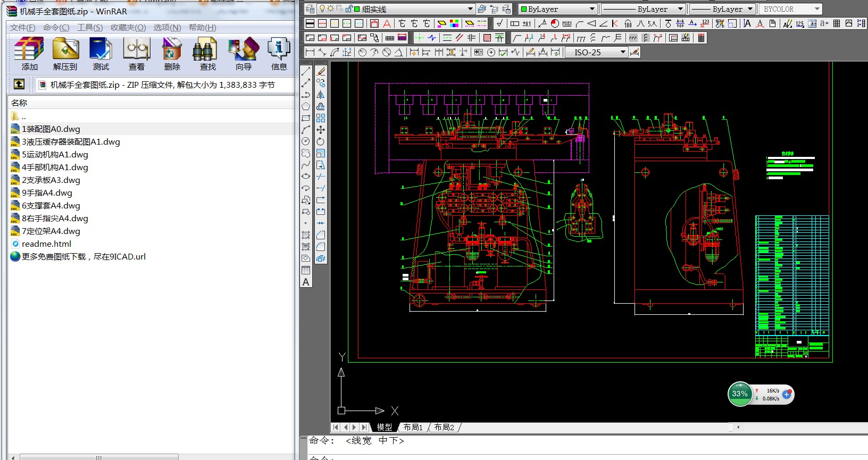Select the Copy objects tool

click(x=321, y=83)
